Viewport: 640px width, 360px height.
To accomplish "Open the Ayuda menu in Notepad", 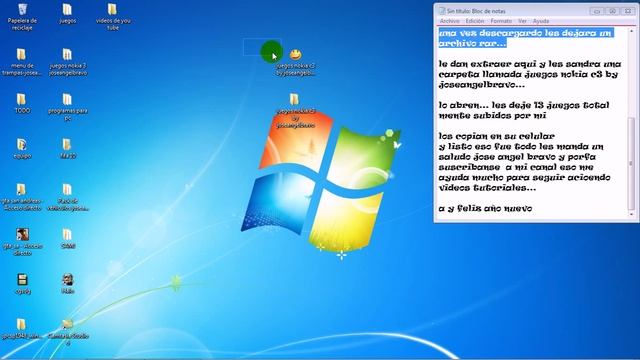I will point(541,21).
